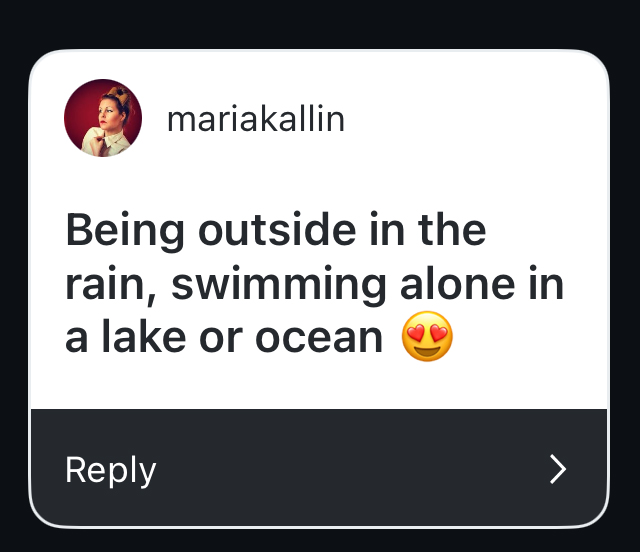Viewport: 640px width, 552px height.
Task: Click the word "the" ending the first line
Action: click(452, 232)
